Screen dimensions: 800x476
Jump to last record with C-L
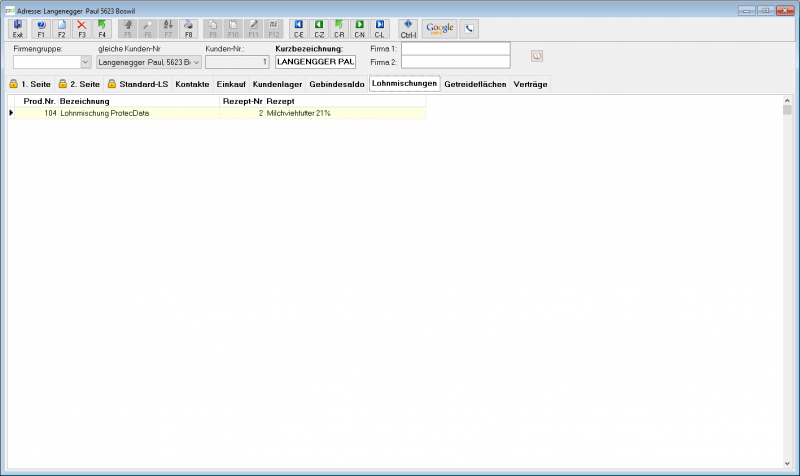click(380, 29)
